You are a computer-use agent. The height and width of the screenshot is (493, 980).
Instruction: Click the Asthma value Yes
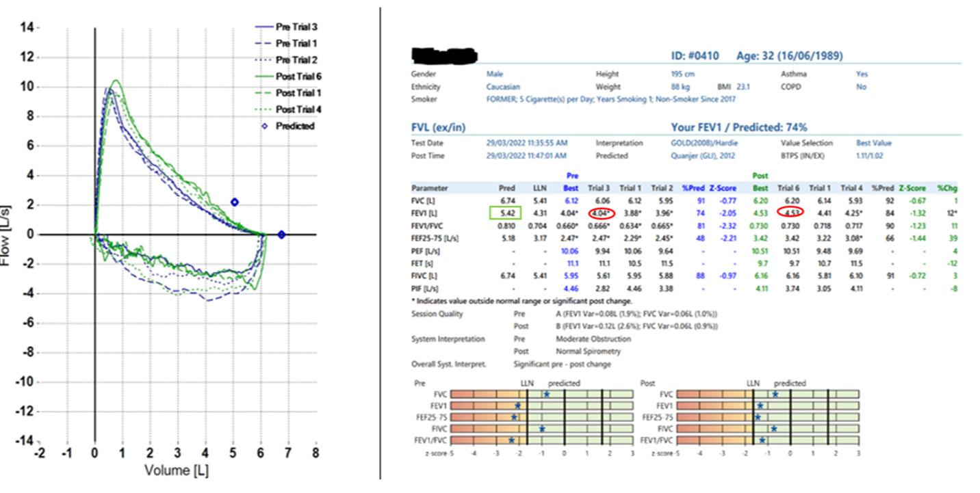point(862,74)
